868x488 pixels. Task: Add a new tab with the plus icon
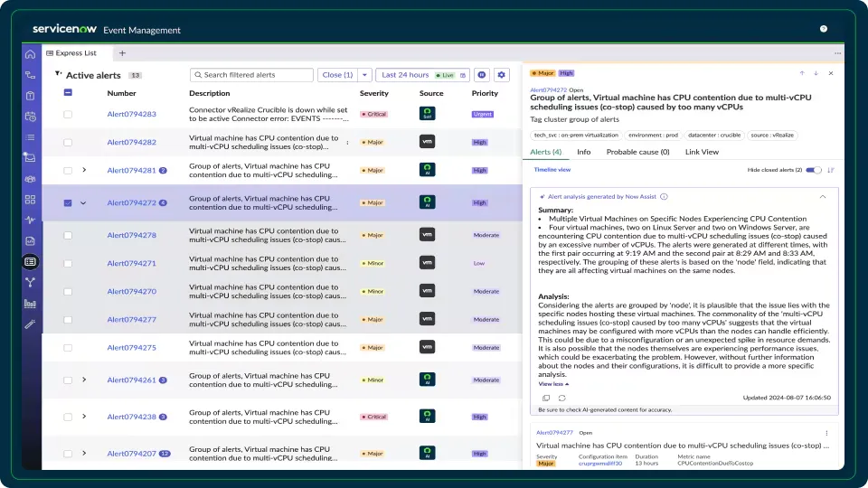[122, 53]
